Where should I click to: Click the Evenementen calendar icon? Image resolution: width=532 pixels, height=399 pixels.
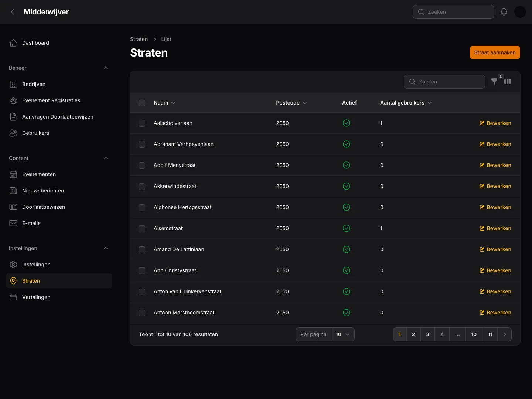pyautogui.click(x=13, y=174)
